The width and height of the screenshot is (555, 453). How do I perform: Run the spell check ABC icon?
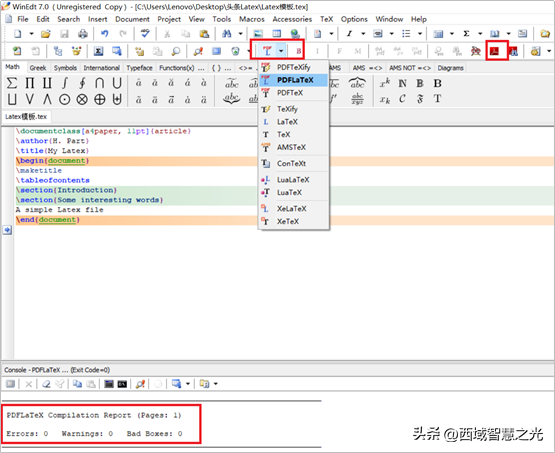coord(145,34)
